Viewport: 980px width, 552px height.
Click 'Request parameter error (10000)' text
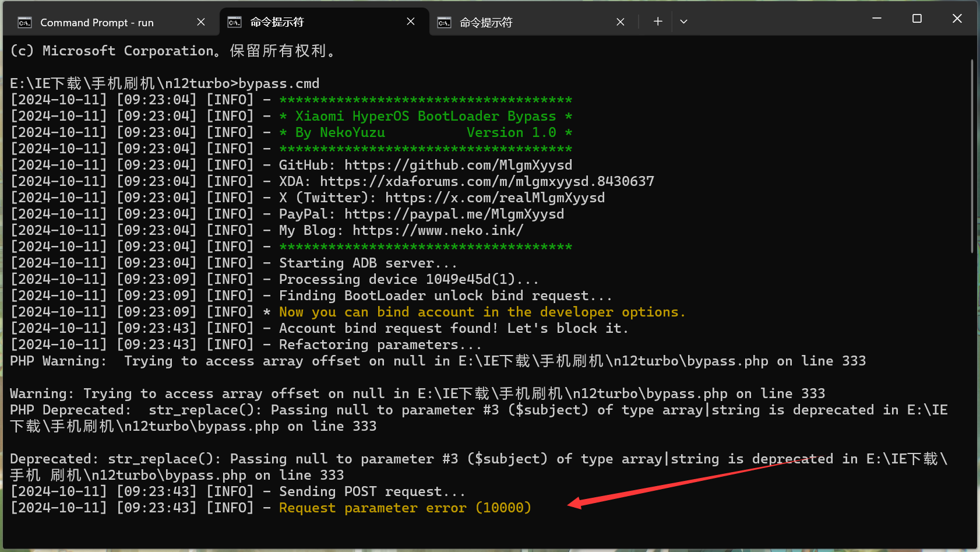[x=405, y=508]
